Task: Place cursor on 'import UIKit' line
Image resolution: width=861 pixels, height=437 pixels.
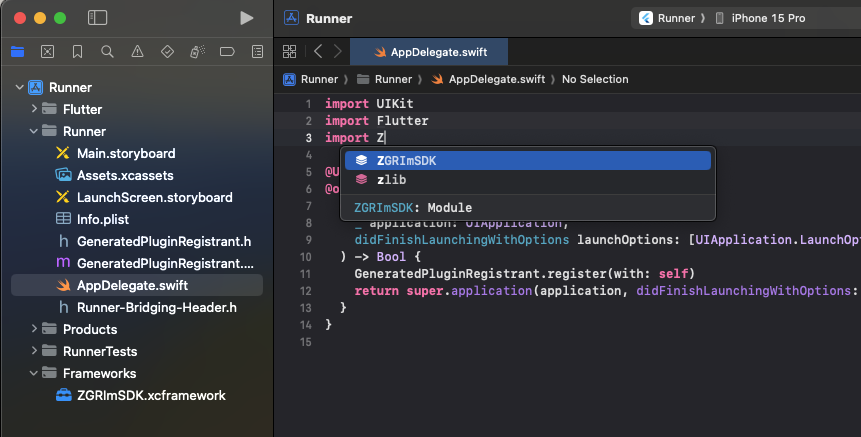Action: pyautogui.click(x=369, y=103)
